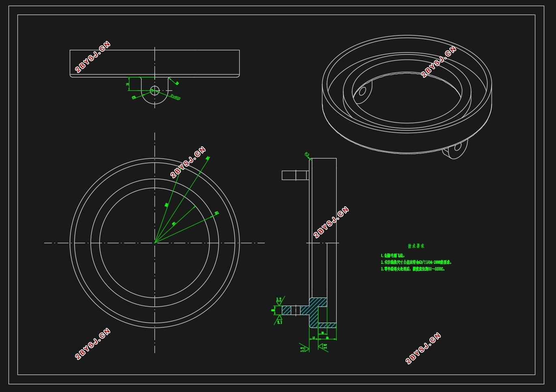Image resolution: width=556 pixels, height=392 pixels.
Task: Select the isometric 3D view of part
Action: pos(407,97)
